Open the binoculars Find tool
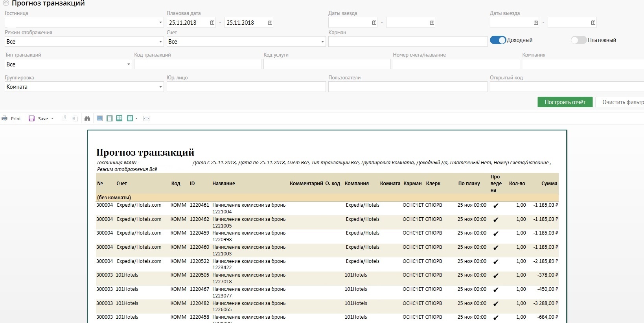644x323 pixels. tap(87, 118)
